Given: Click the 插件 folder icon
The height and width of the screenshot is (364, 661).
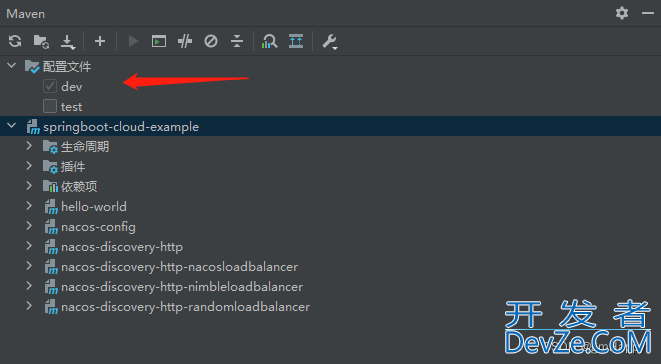Looking at the screenshot, I should pyautogui.click(x=50, y=167).
